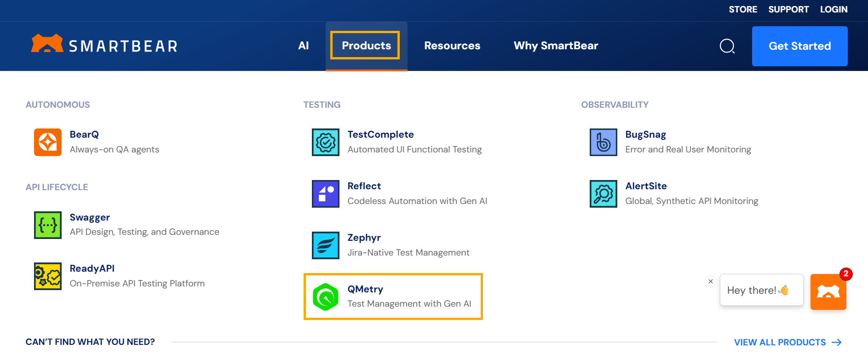Open the Support link
Screen dimensions: 868x361
[788, 9]
